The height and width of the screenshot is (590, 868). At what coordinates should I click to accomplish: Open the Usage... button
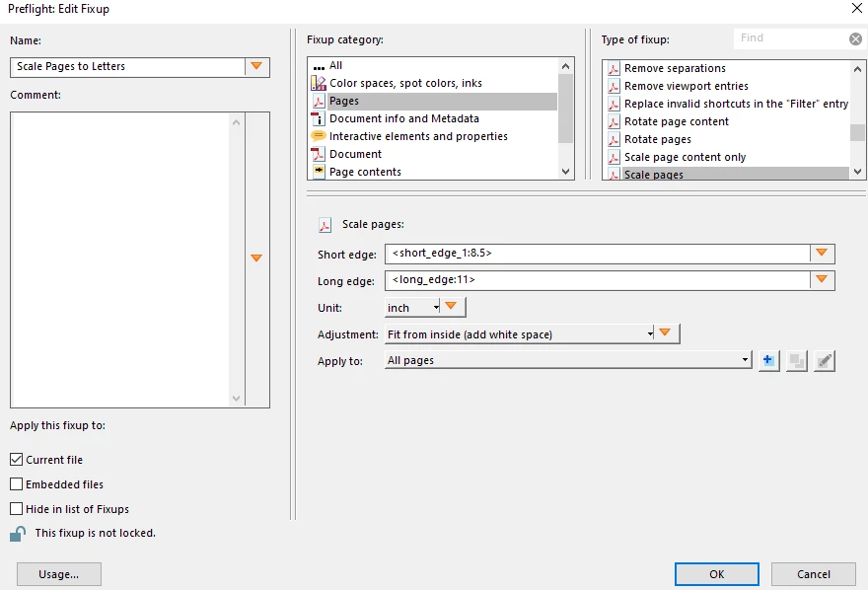(x=58, y=574)
